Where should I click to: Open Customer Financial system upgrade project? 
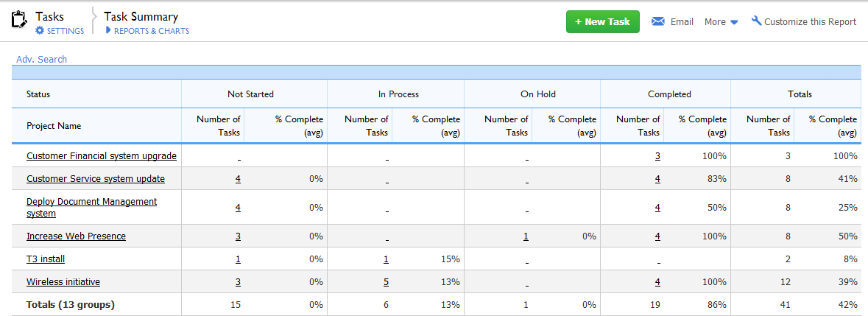point(102,156)
